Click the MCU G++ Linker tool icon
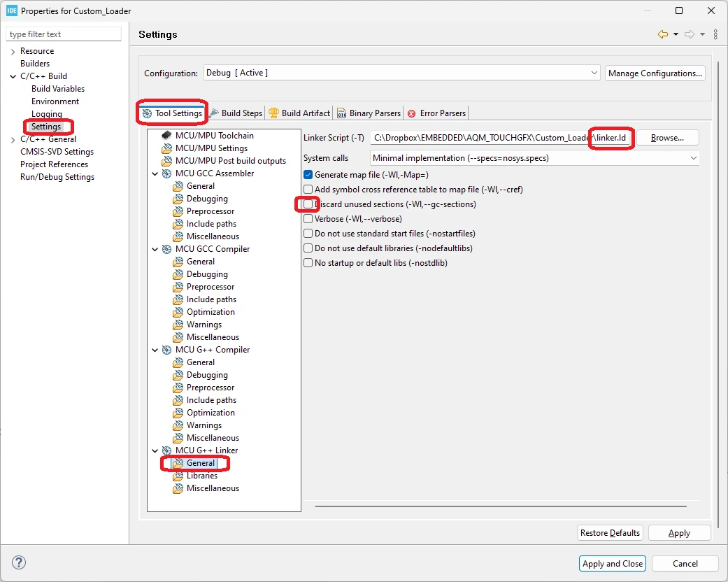 [x=166, y=450]
